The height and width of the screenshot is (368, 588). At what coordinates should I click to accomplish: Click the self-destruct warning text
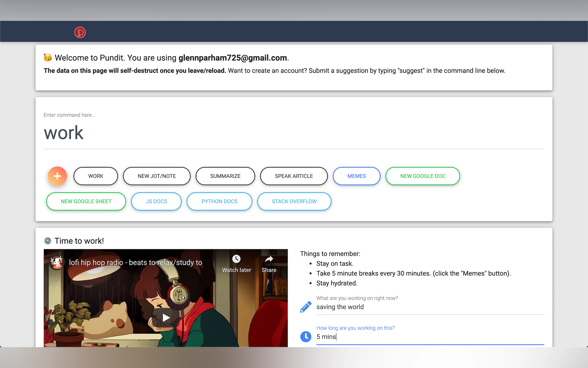pos(135,71)
